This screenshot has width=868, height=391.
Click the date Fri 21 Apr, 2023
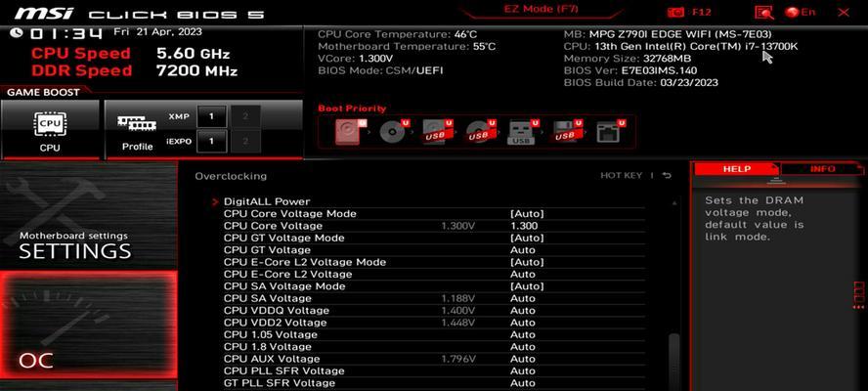157,32
